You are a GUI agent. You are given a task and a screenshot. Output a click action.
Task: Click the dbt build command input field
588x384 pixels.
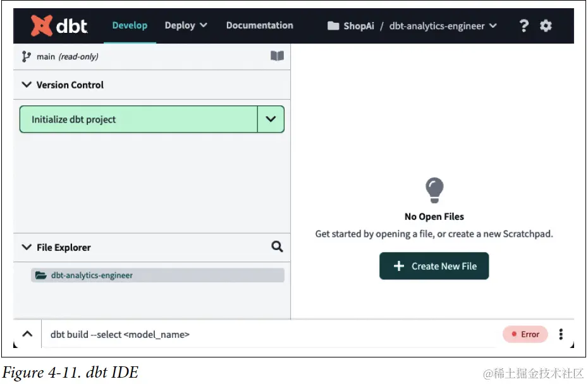pyautogui.click(x=270, y=334)
